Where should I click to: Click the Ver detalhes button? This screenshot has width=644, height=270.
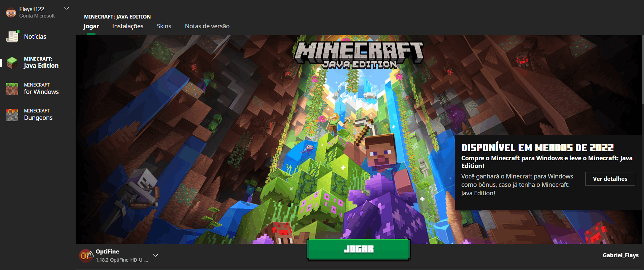coord(610,179)
